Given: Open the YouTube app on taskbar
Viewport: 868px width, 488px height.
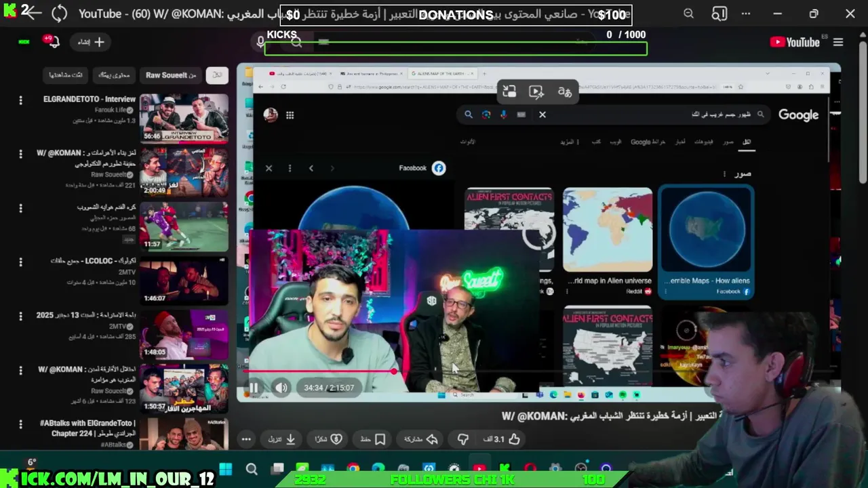Looking at the screenshot, I should pos(479,470).
